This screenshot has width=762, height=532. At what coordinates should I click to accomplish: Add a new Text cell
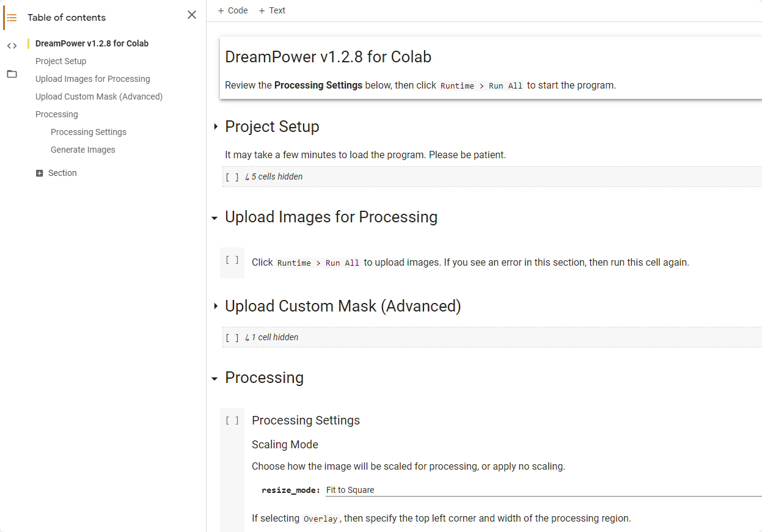[x=272, y=10]
